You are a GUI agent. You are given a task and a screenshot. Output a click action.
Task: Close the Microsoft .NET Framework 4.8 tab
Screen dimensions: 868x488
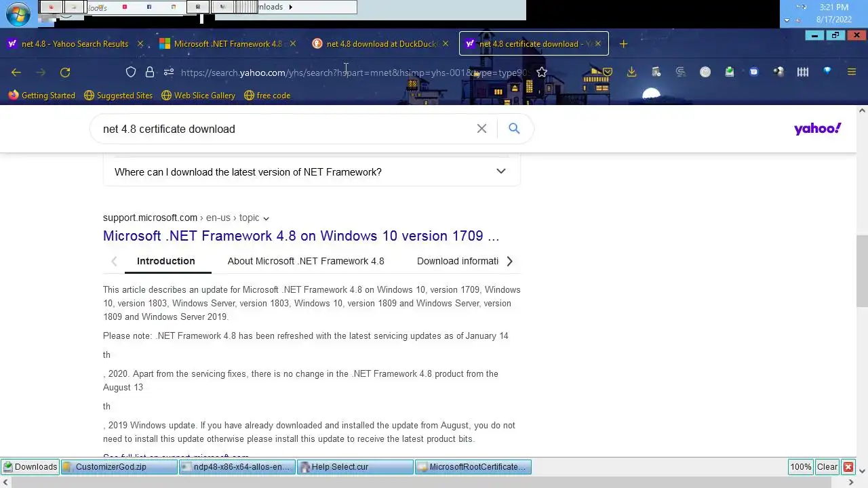[293, 44]
